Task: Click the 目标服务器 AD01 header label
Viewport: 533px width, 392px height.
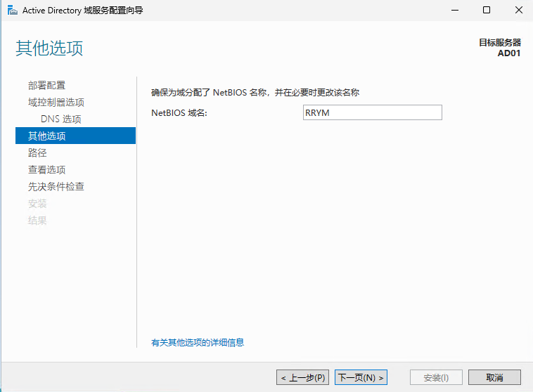Action: [499, 48]
